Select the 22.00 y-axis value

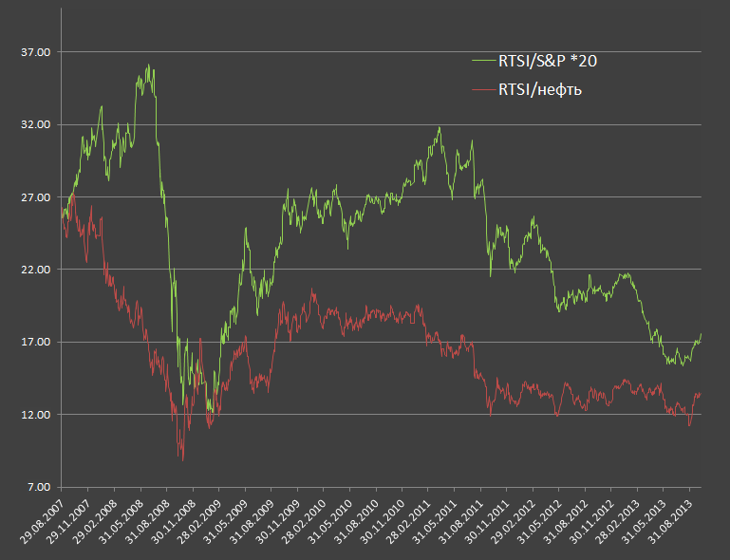[34, 270]
